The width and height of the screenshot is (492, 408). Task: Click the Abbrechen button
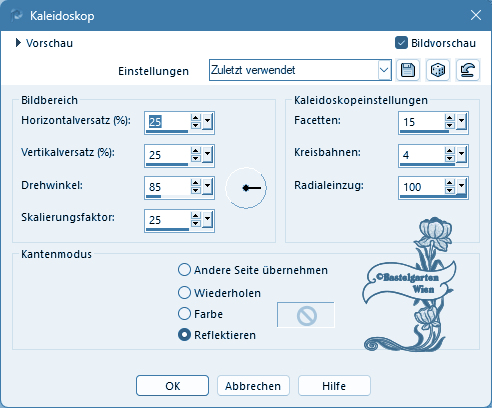point(253,386)
